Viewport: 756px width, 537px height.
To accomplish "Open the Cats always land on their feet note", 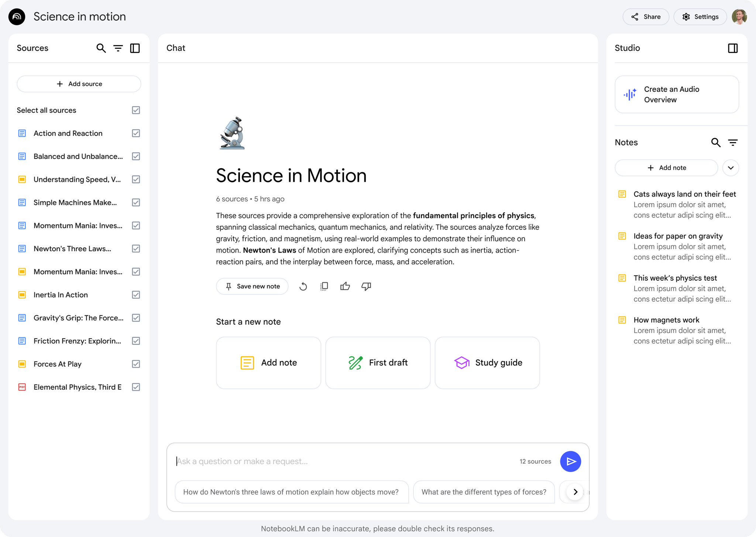I will coord(684,194).
